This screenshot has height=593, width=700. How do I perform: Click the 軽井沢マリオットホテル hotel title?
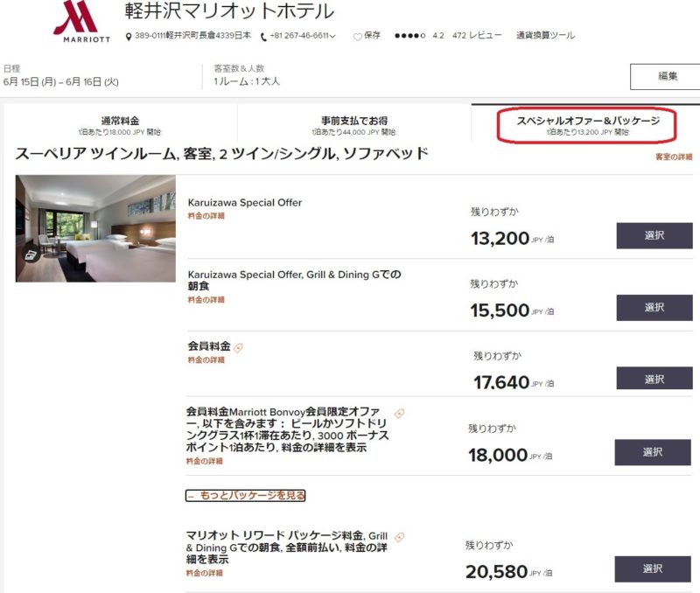(229, 11)
